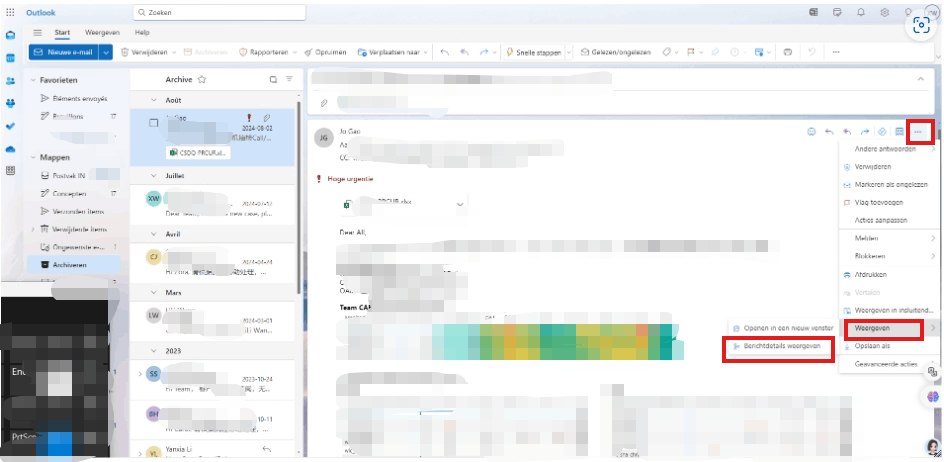Collapse the Mappen section

[33, 157]
